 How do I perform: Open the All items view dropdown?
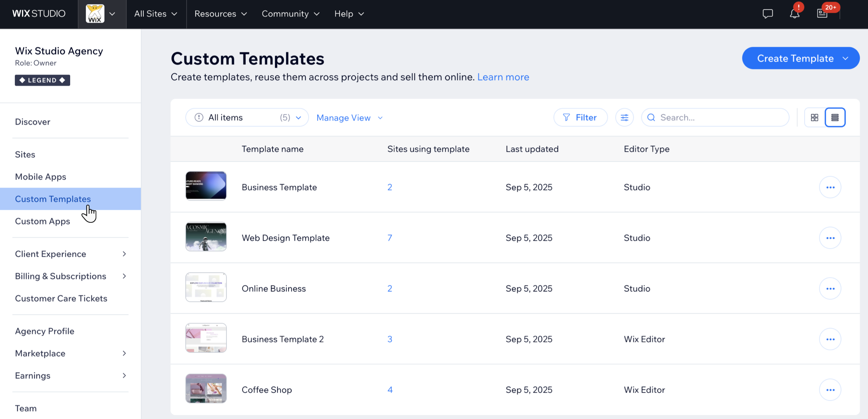click(x=247, y=117)
